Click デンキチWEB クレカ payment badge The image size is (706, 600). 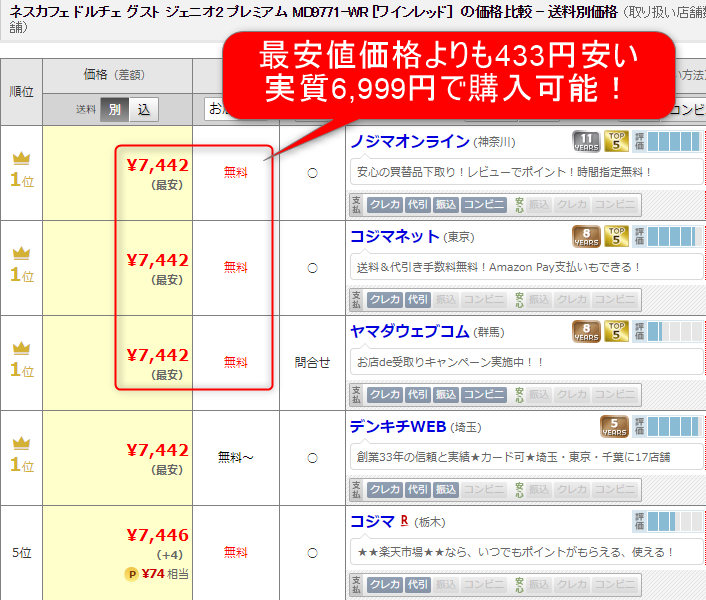[385, 490]
